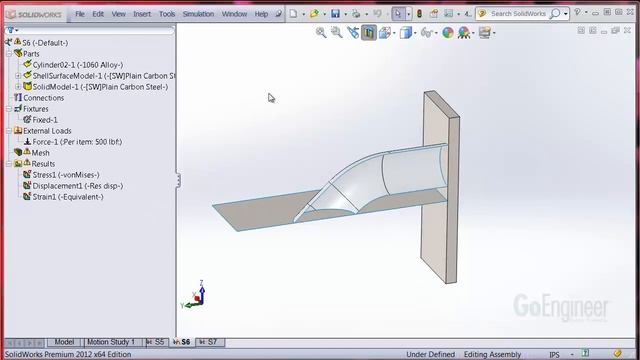The height and width of the screenshot is (360, 640).
Task: Click the Edit Appearance color ball
Action: (x=448, y=33)
